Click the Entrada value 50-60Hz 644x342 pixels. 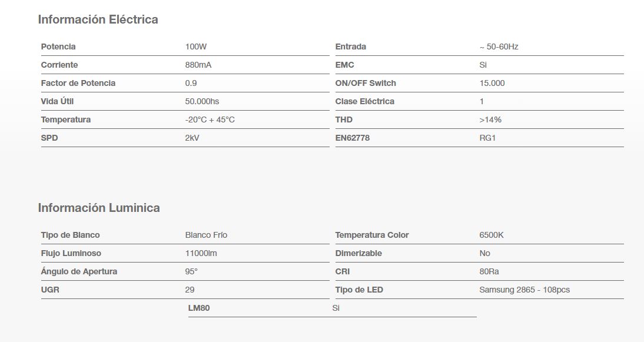[499, 47]
